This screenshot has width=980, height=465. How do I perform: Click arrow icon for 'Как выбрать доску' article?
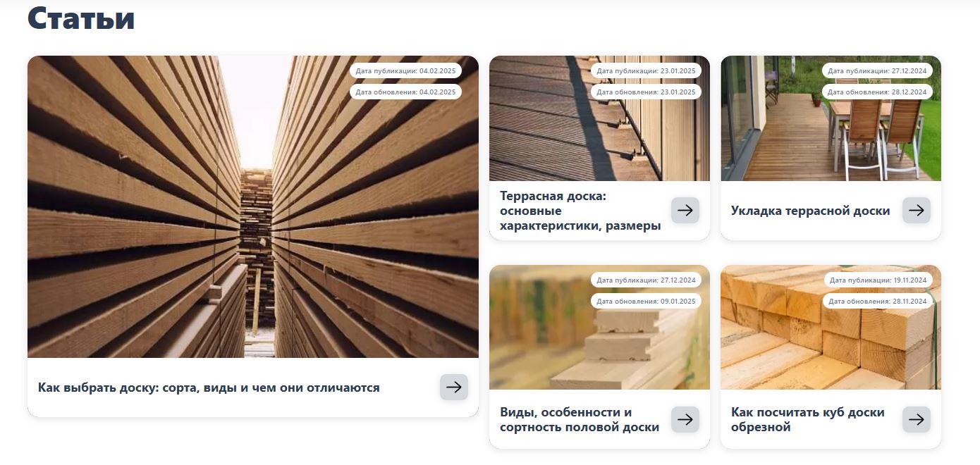coord(454,387)
